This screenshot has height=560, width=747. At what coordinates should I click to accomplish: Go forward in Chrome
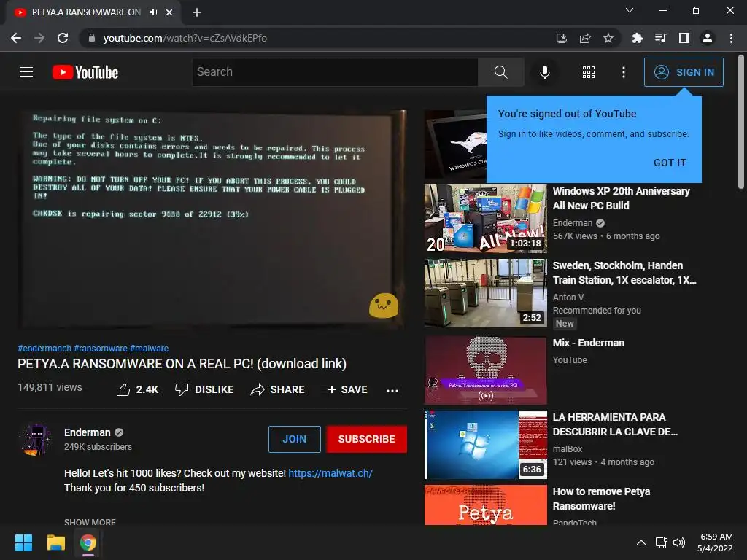(39, 38)
